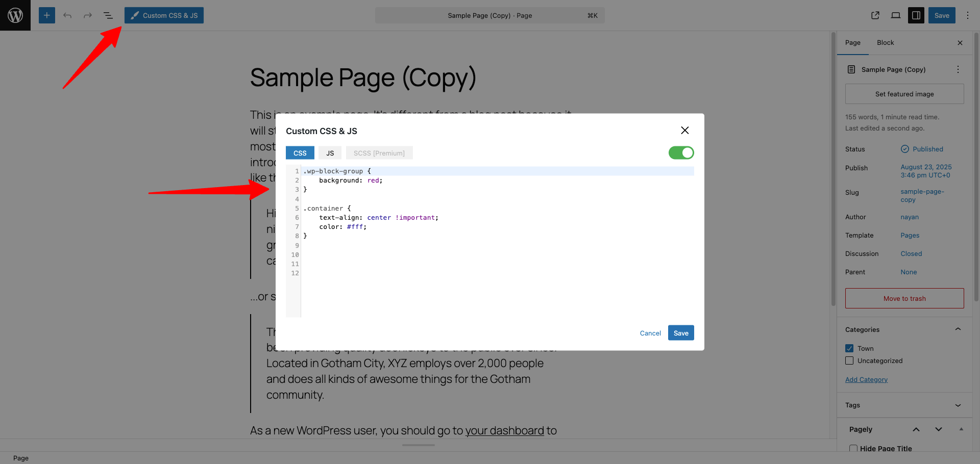Open the document overview list view

(x=108, y=15)
